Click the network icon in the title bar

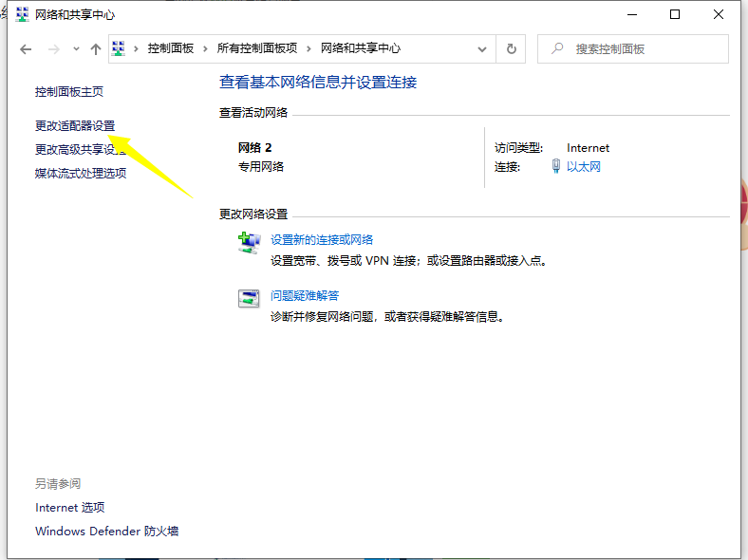click(x=23, y=15)
